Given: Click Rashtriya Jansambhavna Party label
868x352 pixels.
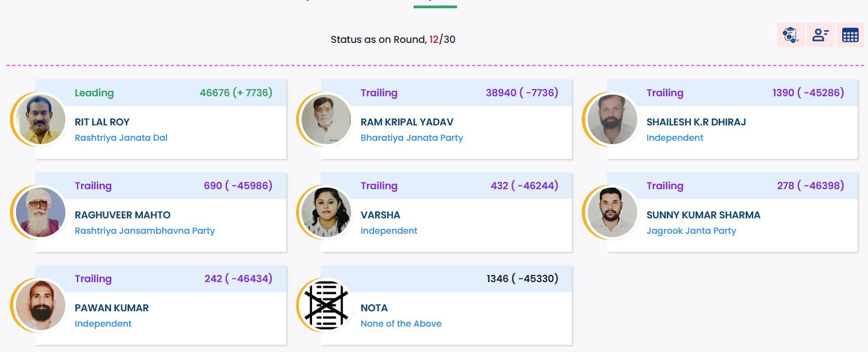Looking at the screenshot, I should click(144, 230).
